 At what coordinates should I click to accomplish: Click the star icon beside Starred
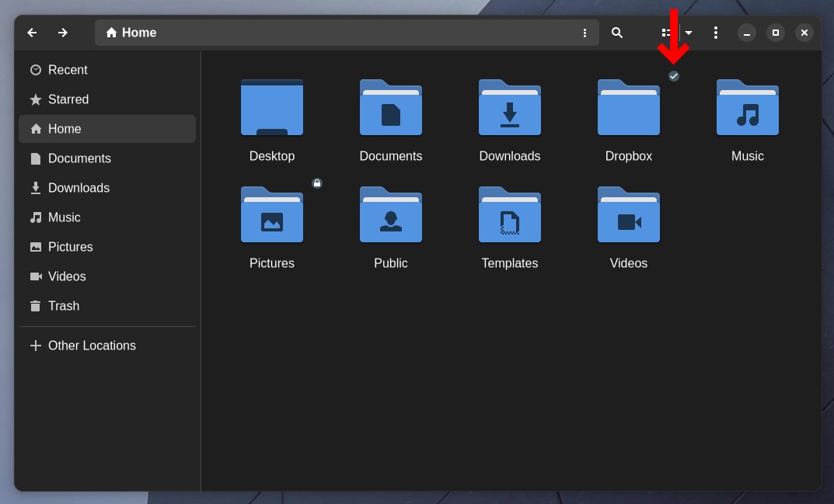coord(36,99)
